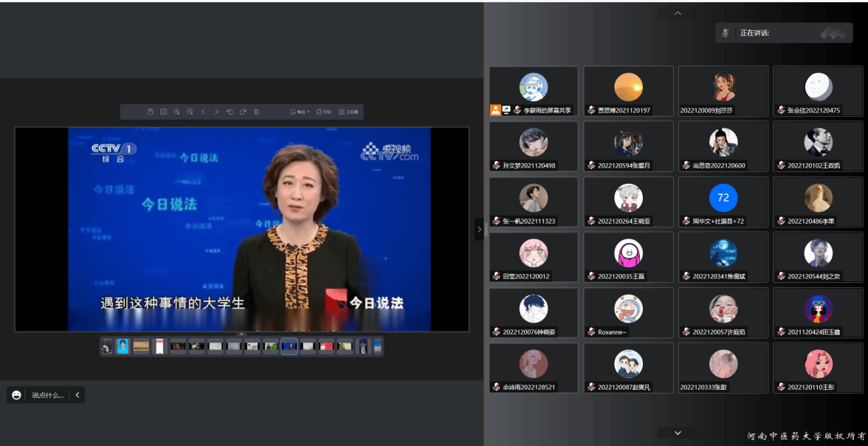Collapse participant panel using side arrow handle

click(x=479, y=229)
